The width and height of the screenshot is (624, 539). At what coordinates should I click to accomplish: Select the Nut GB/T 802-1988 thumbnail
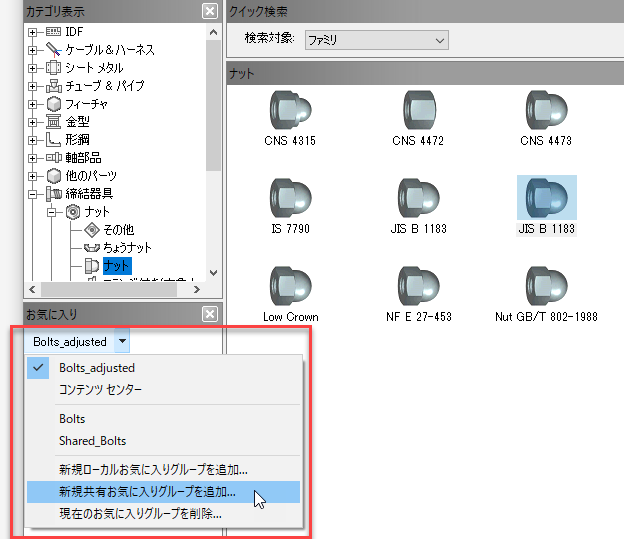[546, 286]
